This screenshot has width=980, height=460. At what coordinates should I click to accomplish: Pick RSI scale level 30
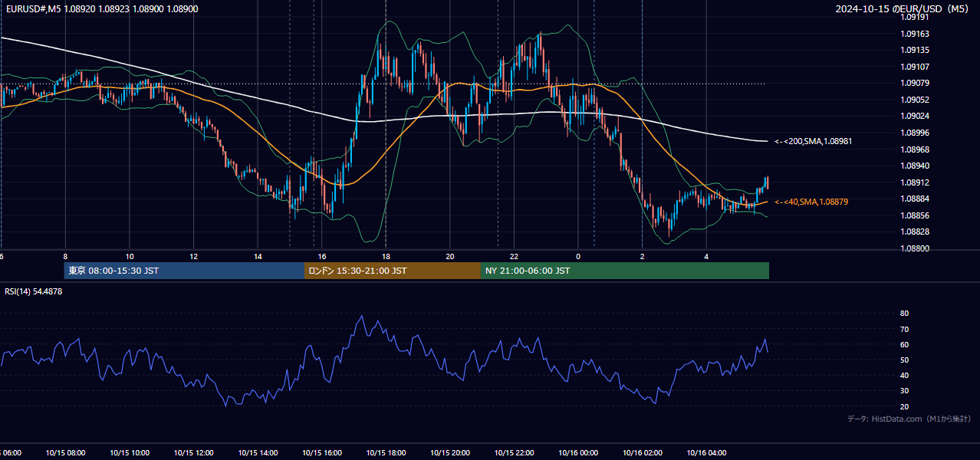[x=904, y=391]
